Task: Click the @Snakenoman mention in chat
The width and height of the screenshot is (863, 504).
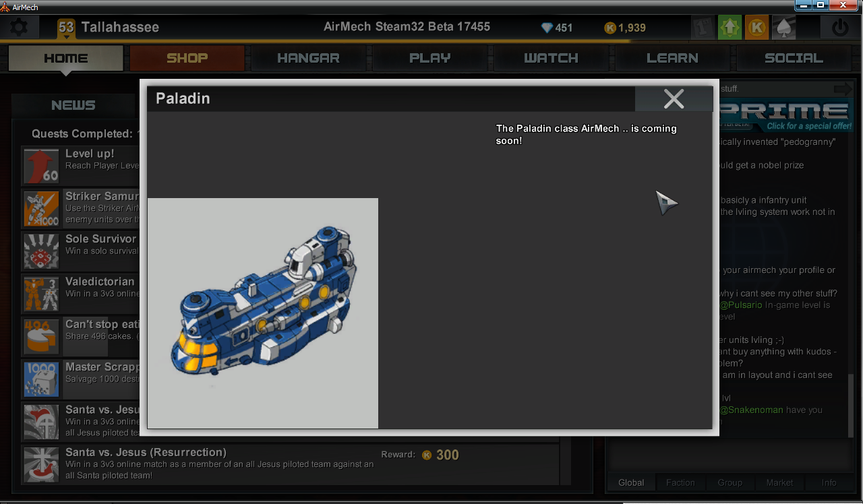Action: coord(750,410)
